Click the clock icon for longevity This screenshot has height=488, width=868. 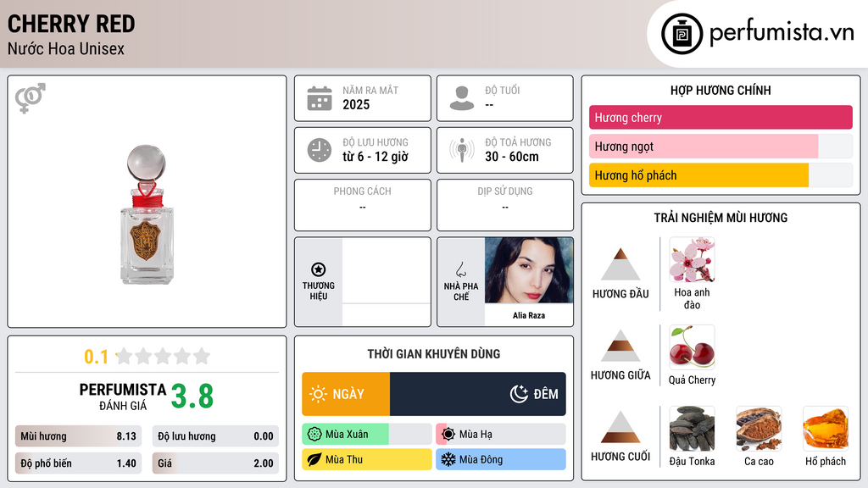[x=320, y=150]
